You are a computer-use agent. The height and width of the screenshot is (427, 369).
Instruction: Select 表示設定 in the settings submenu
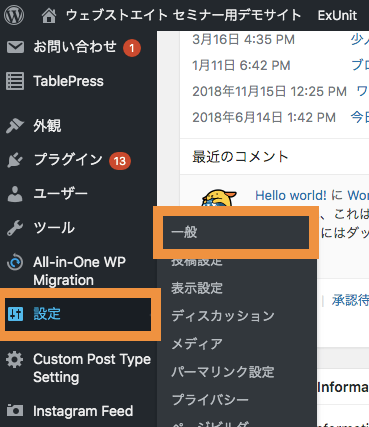pyautogui.click(x=197, y=288)
